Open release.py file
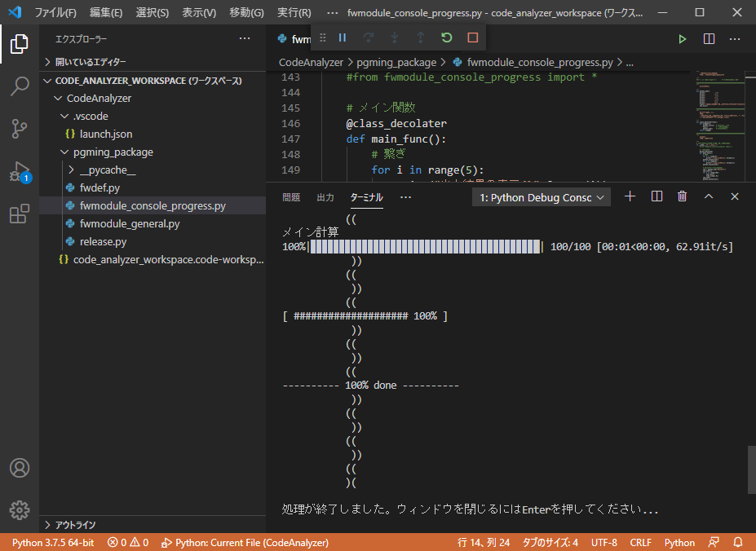The width and height of the screenshot is (756, 551). pyautogui.click(x=153, y=241)
